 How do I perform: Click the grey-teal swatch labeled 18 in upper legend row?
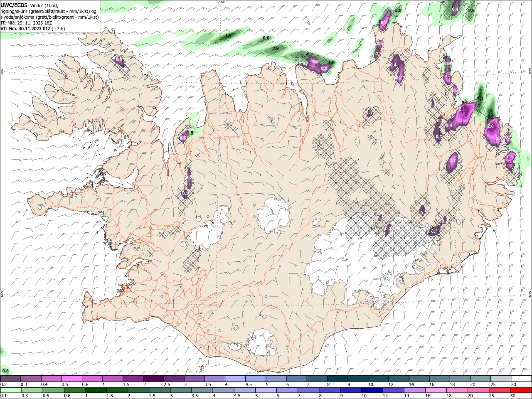(x=460, y=379)
